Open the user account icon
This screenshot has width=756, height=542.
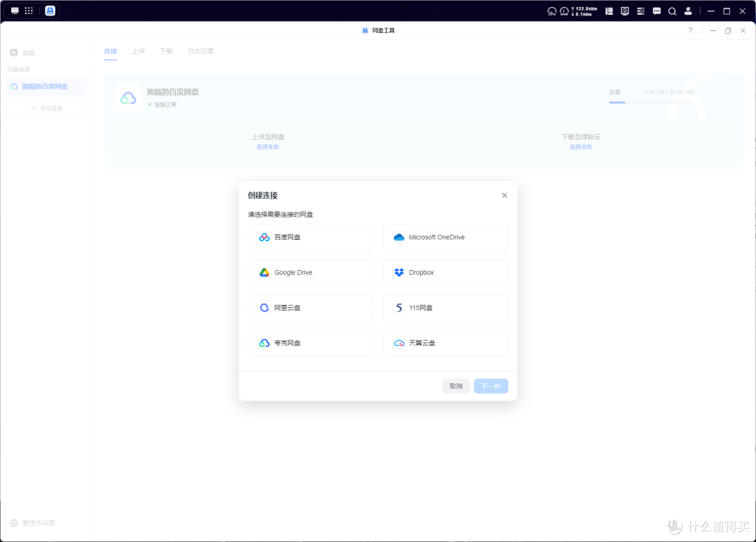[x=689, y=11]
